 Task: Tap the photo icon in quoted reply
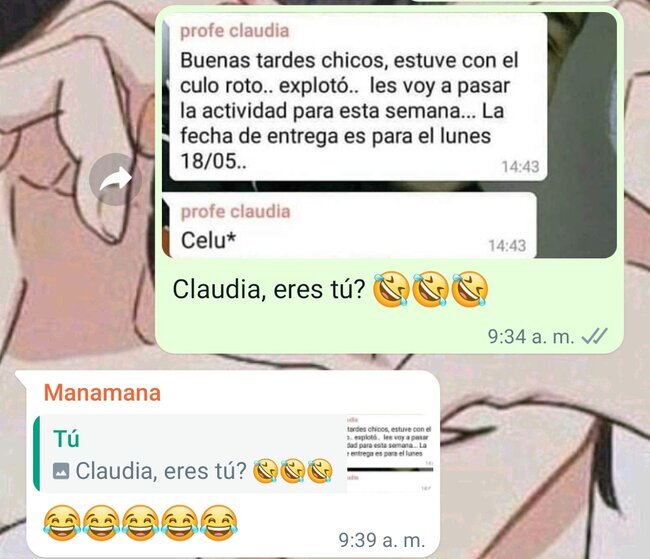[x=61, y=472]
